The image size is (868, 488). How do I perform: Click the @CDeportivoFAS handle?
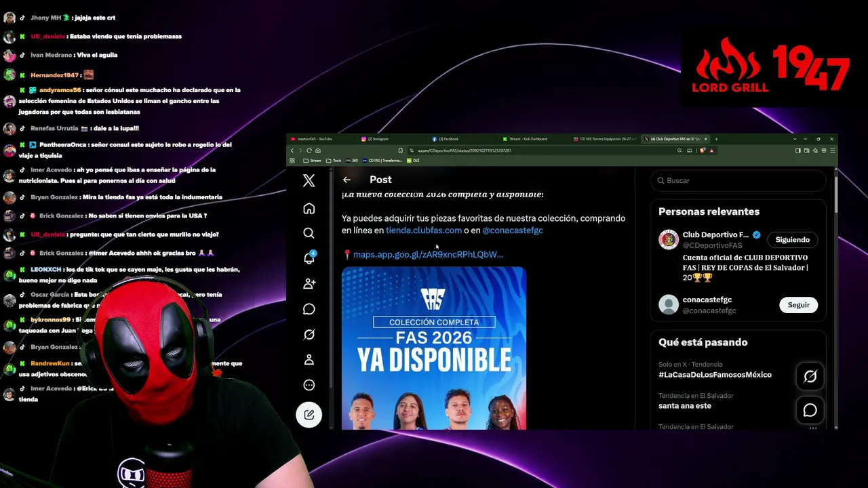pyautogui.click(x=712, y=245)
